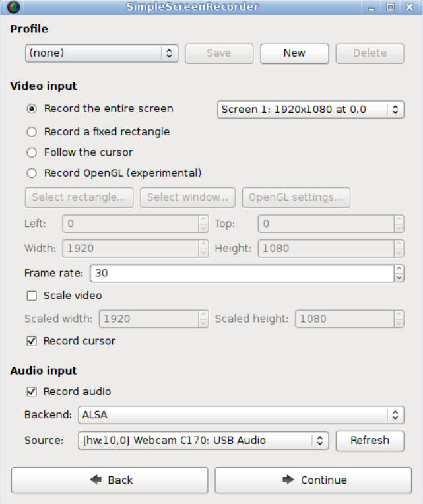The width and height of the screenshot is (423, 504).
Task: Choose the Follow the cursor option
Action: coord(32,152)
